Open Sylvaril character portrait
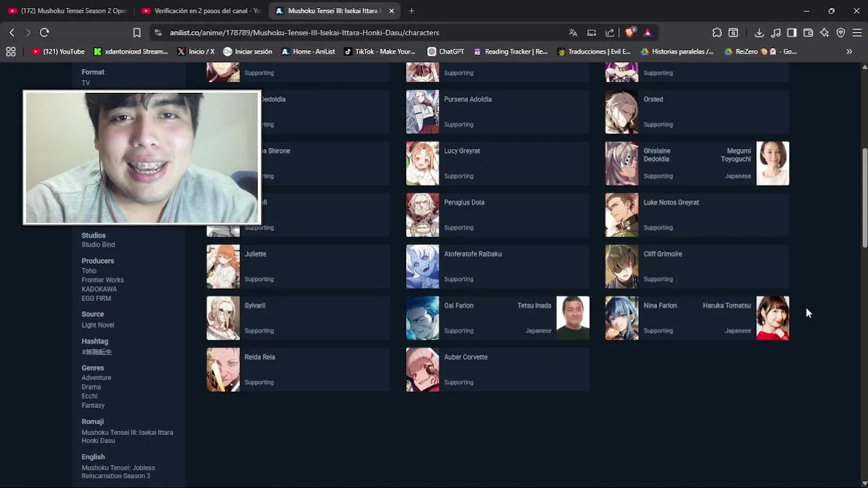This screenshot has width=868, height=488. (x=223, y=318)
